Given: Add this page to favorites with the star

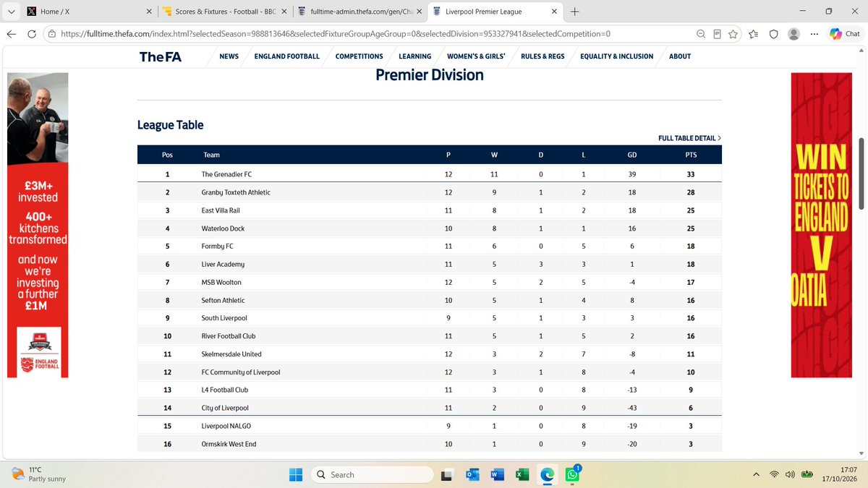Looking at the screenshot, I should point(734,34).
